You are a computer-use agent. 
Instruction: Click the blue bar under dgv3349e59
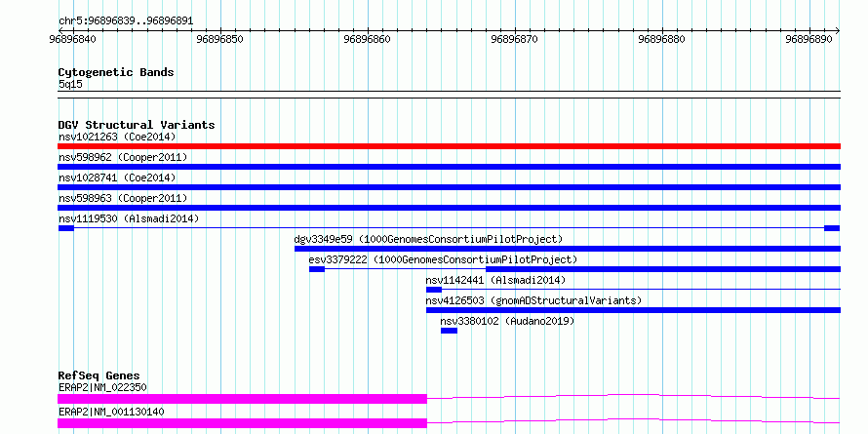[568, 249]
